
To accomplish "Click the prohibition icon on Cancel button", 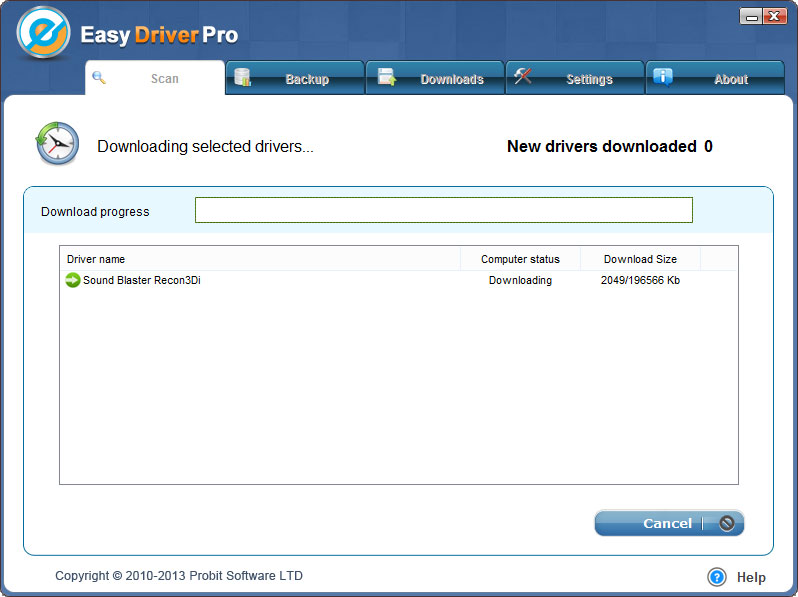I will (x=726, y=523).
